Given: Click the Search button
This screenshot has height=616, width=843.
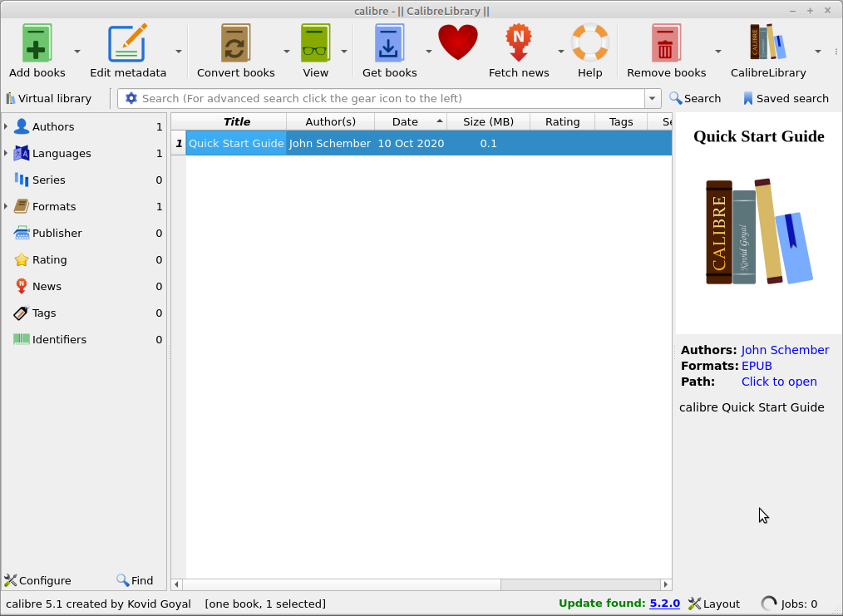Looking at the screenshot, I should (x=695, y=98).
